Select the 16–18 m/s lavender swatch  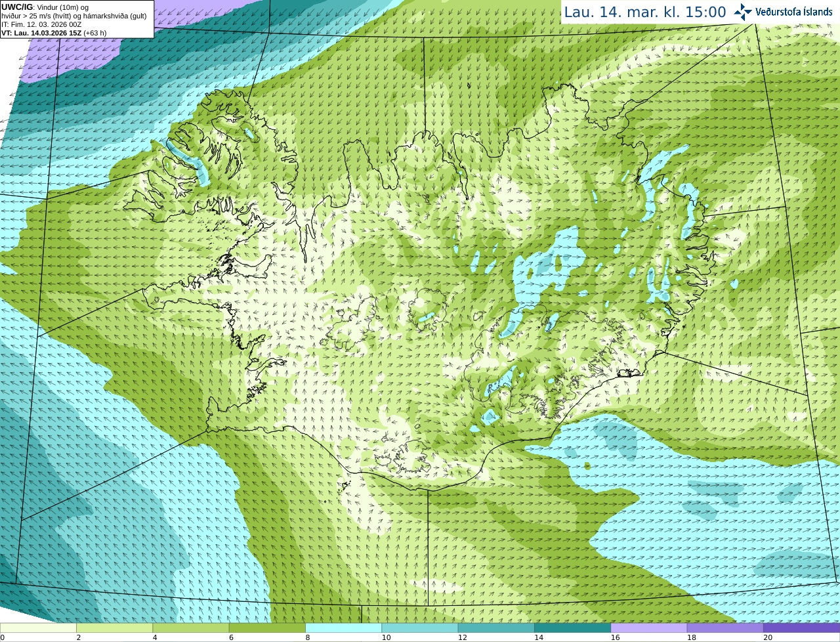649,628
